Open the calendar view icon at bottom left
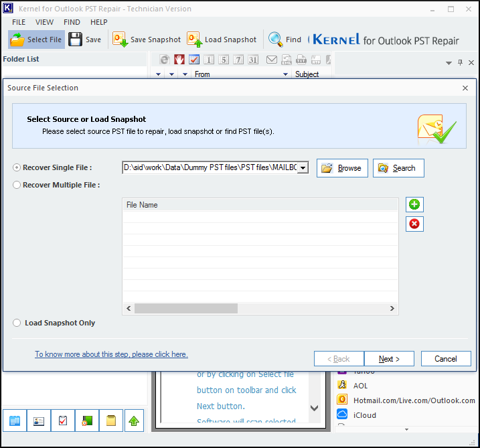480x448 pixels. [x=15, y=421]
